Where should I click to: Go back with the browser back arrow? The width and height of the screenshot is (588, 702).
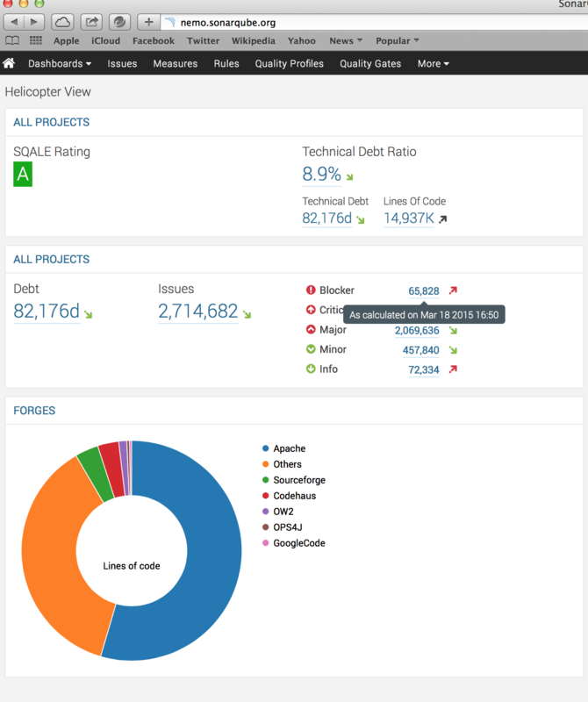point(14,21)
